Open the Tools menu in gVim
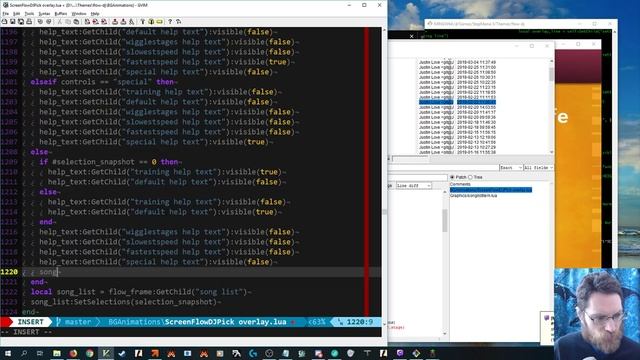 click(29, 14)
